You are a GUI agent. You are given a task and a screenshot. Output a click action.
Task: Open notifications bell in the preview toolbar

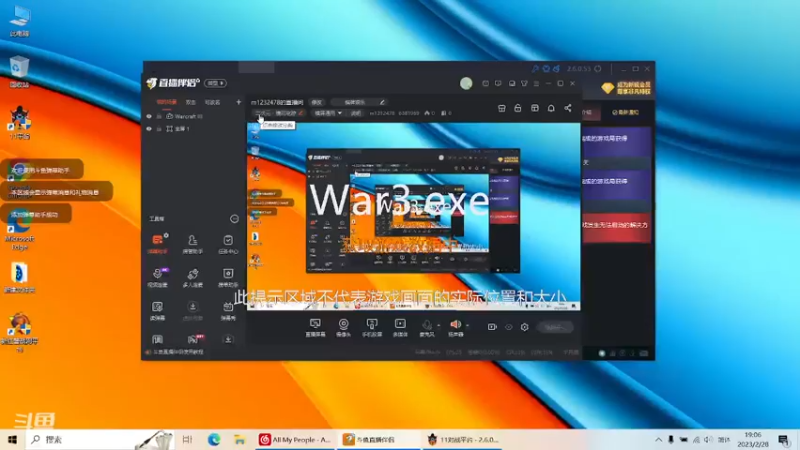click(551, 108)
